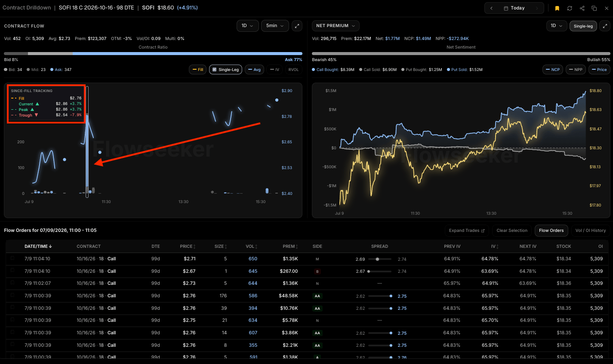Bookmark the 11:02:07 order row

coord(12,283)
